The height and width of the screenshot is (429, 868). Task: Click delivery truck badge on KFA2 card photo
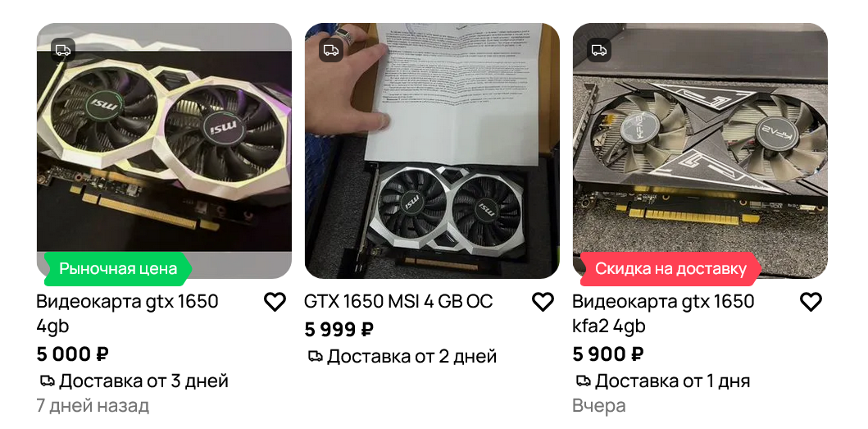[599, 50]
